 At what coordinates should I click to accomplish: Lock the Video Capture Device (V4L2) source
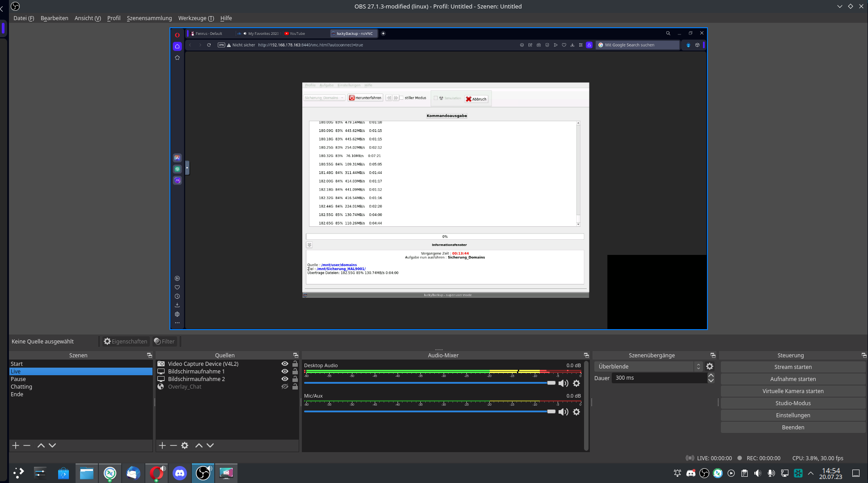295,364
